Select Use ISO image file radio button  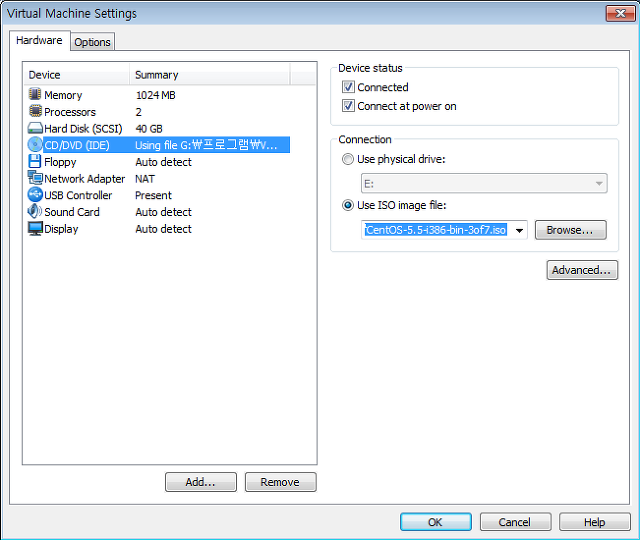(348, 205)
